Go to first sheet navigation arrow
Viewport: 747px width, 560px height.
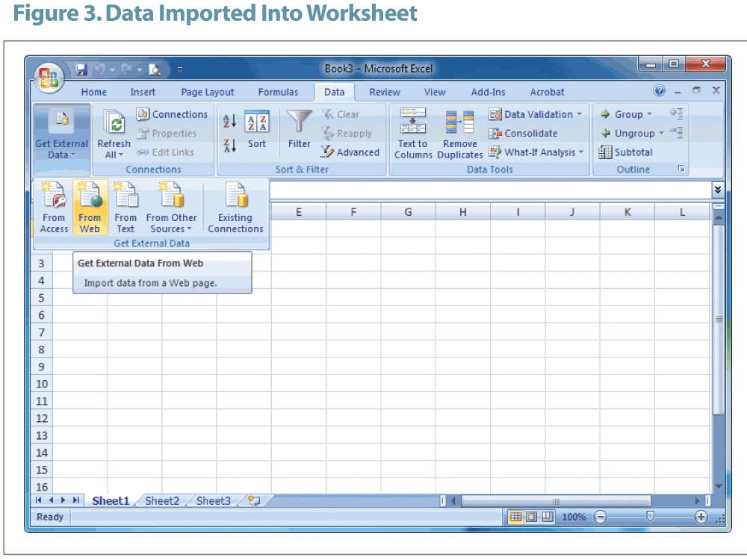39,500
